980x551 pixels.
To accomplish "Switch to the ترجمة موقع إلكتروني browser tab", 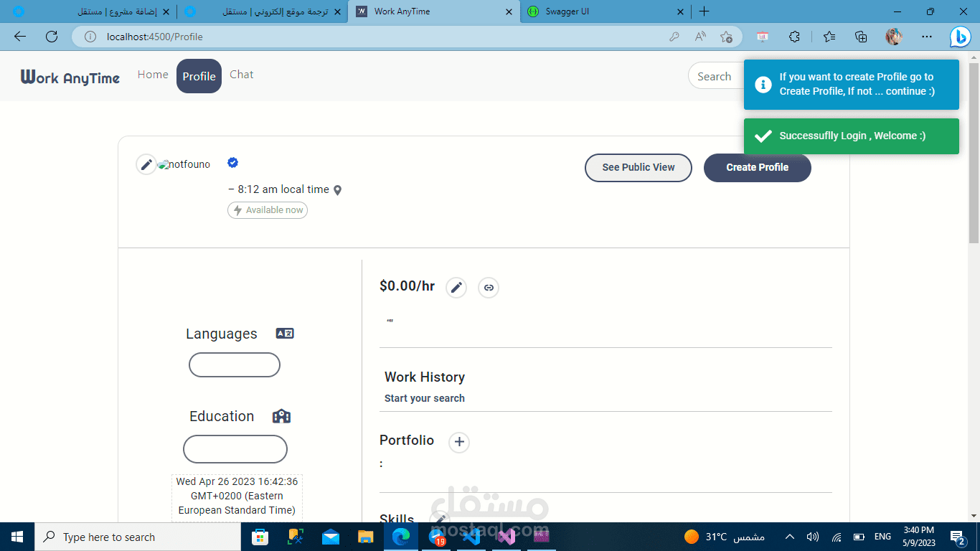I will [263, 11].
